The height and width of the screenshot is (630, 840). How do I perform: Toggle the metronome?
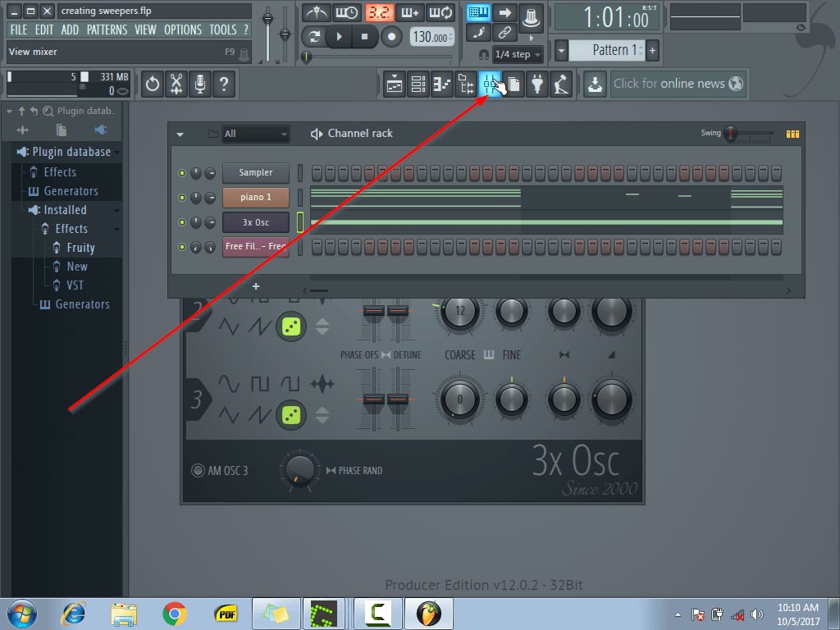coord(316,12)
